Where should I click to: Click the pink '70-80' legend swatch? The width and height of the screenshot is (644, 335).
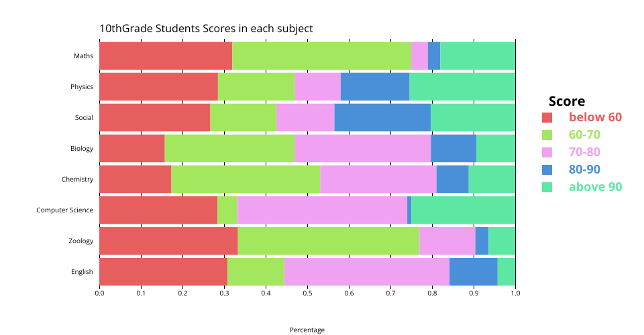(547, 152)
